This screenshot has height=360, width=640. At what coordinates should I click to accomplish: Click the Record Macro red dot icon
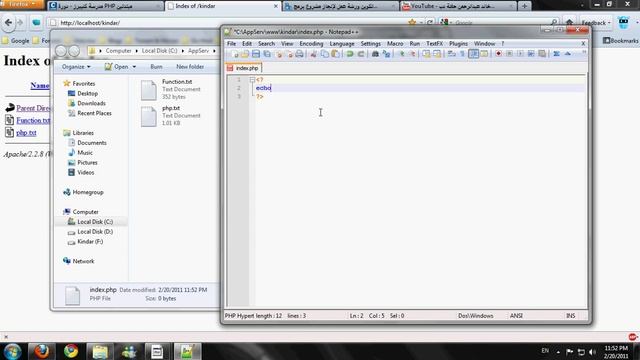coord(498,54)
